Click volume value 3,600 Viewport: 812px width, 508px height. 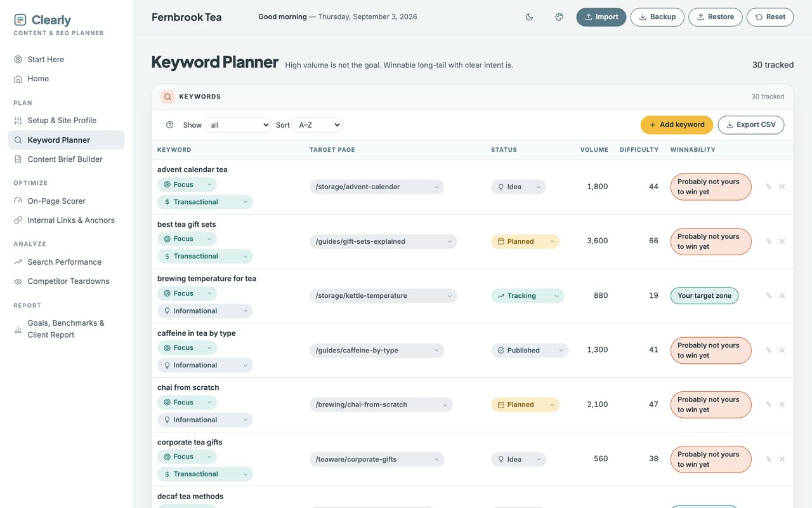click(598, 241)
